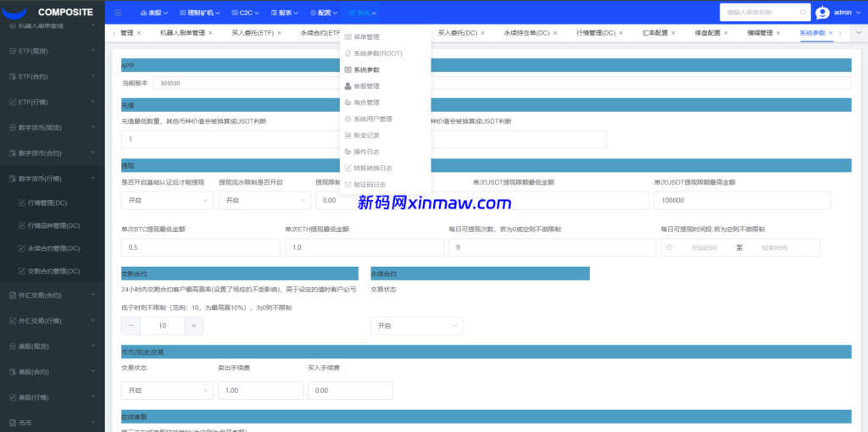Click the 菜单管理 icon in the dropdown menu

coord(348,37)
